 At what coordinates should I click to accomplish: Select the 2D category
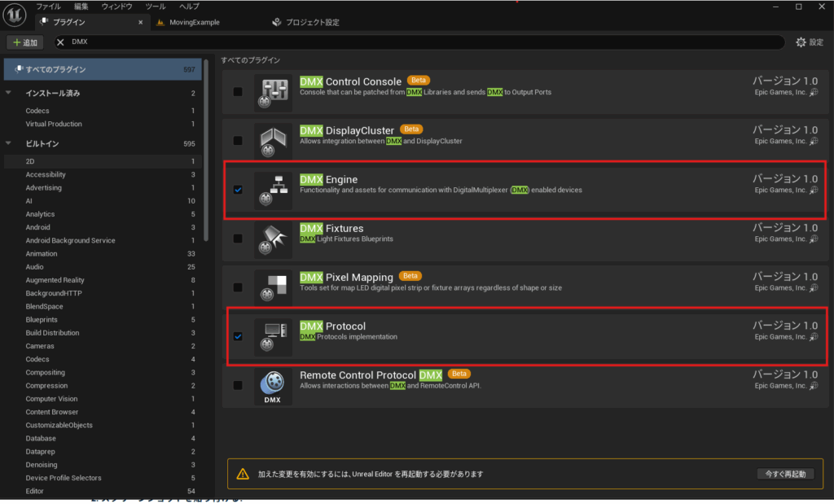pyautogui.click(x=103, y=161)
